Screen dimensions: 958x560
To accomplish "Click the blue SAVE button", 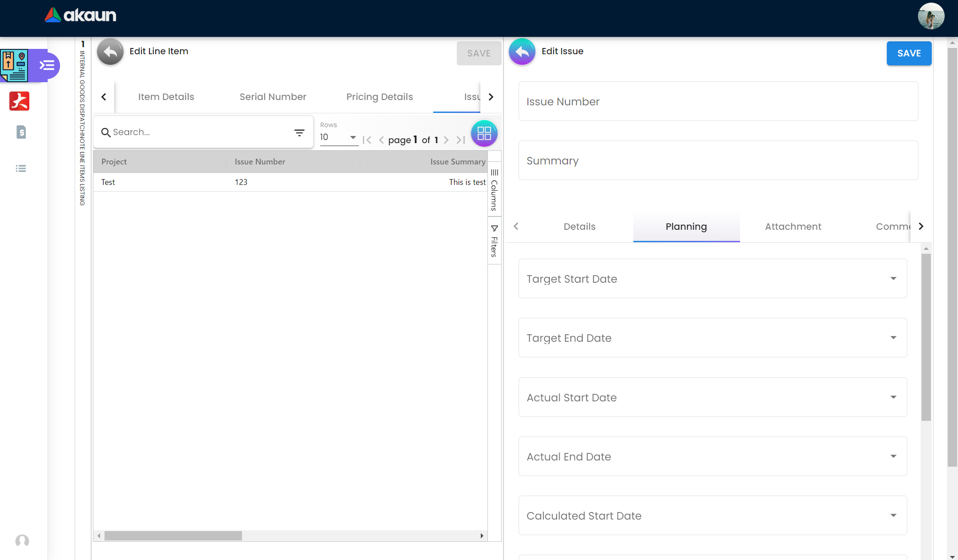I will [x=909, y=53].
